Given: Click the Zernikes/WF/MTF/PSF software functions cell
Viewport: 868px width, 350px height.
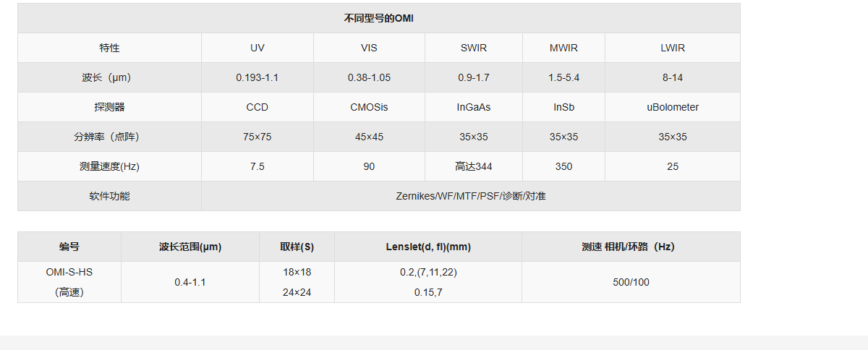Looking at the screenshot, I should coord(470,196).
